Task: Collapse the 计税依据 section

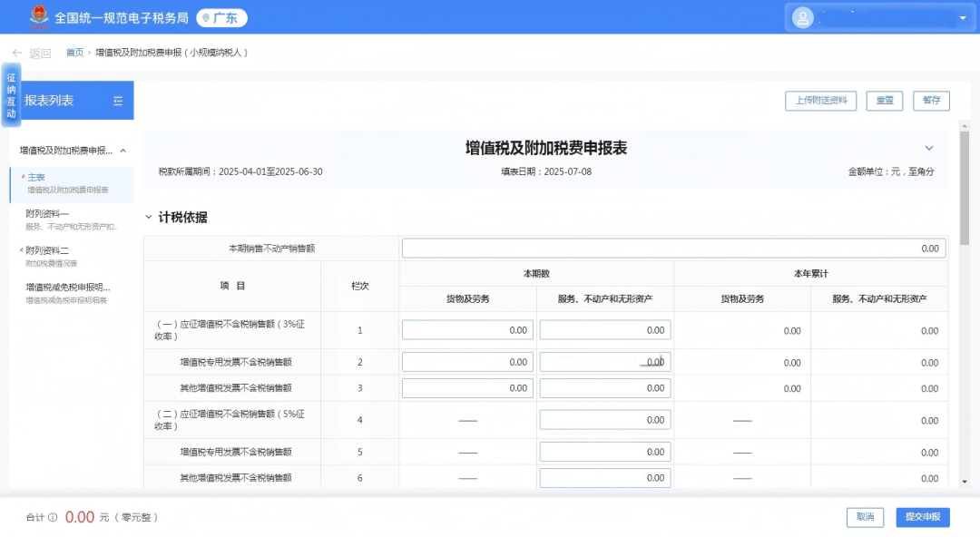Action: coord(148,217)
